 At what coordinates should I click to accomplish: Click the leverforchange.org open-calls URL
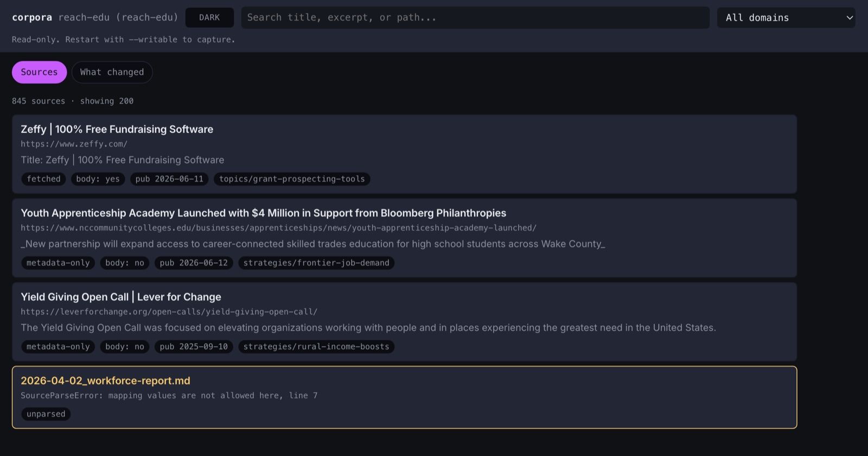coord(169,312)
